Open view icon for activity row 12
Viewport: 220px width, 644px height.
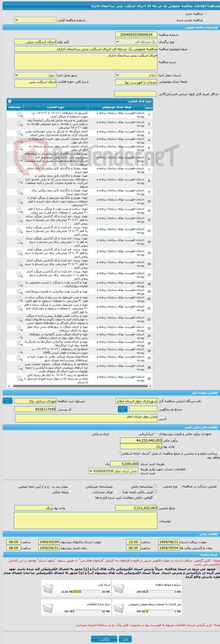pos(19,220)
